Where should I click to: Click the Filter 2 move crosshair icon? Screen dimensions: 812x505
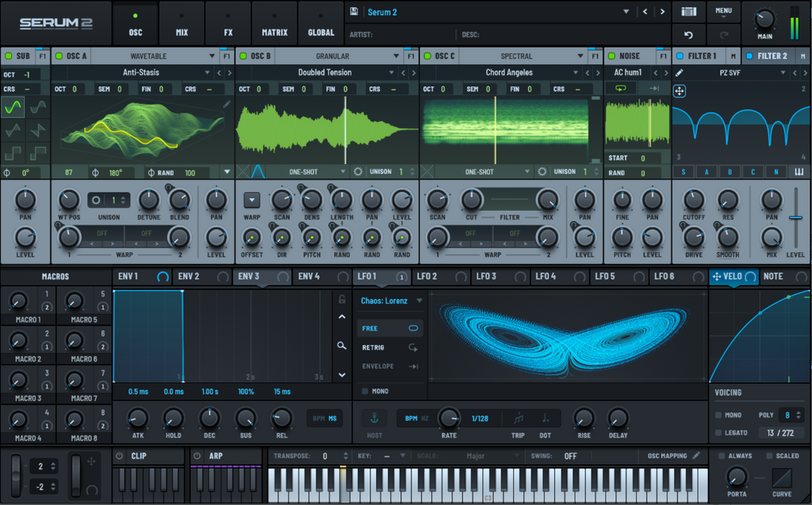680,91
